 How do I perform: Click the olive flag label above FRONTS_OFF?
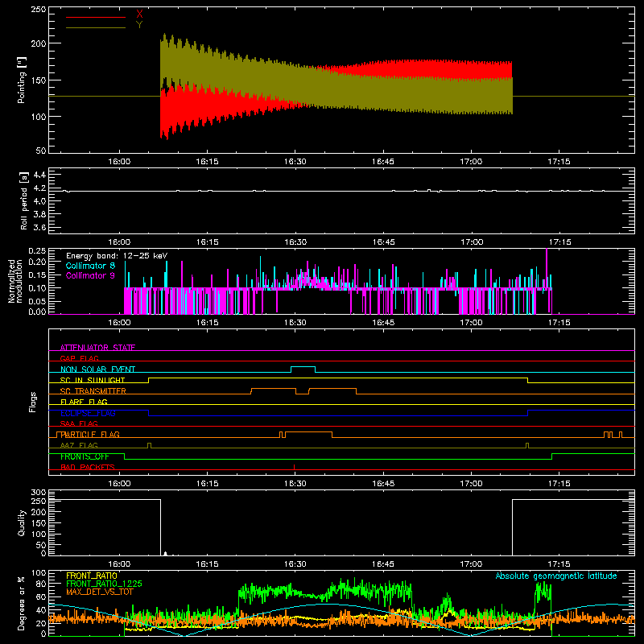(79, 445)
